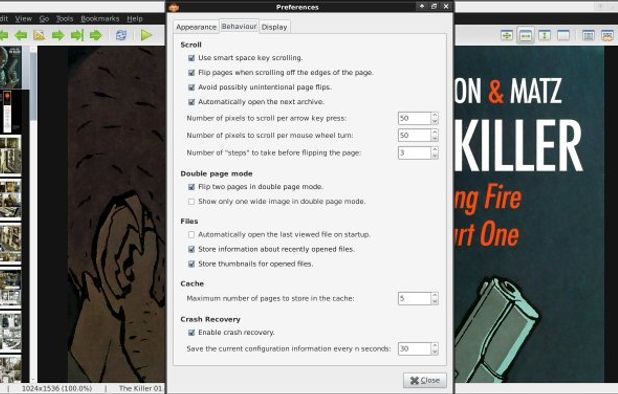Click the yellow image icon between the arrows

point(39,35)
